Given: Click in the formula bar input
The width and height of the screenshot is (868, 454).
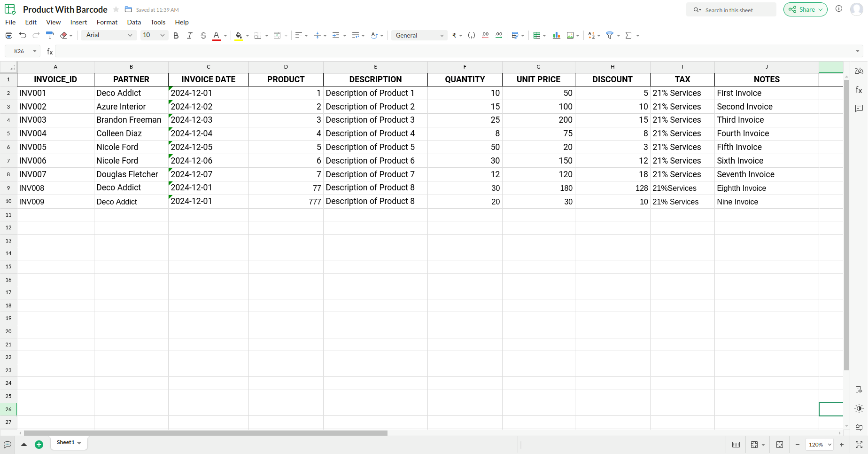Looking at the screenshot, I should click(x=455, y=51).
